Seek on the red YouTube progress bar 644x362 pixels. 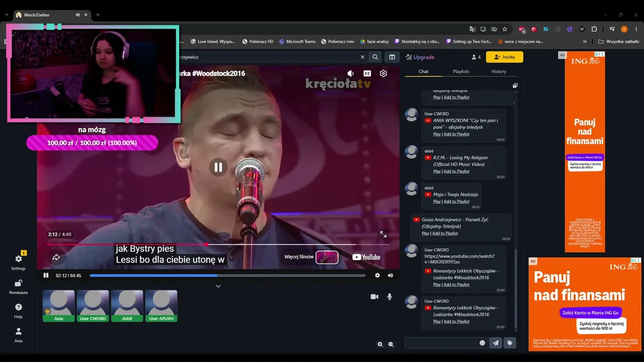click(x=218, y=245)
